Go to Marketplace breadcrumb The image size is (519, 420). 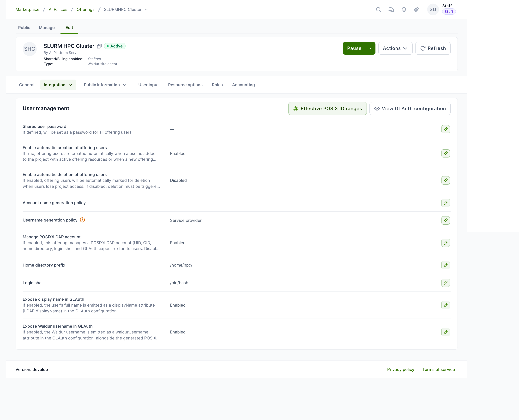[x=27, y=9]
